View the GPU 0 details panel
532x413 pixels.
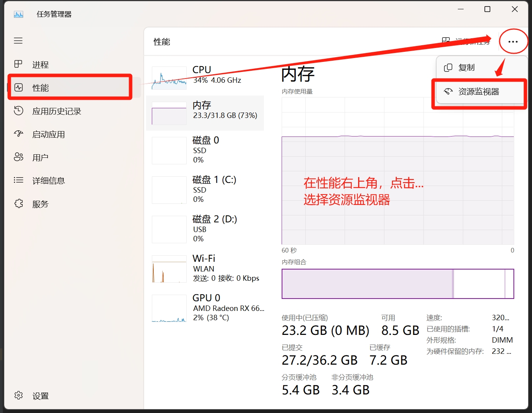click(x=205, y=307)
